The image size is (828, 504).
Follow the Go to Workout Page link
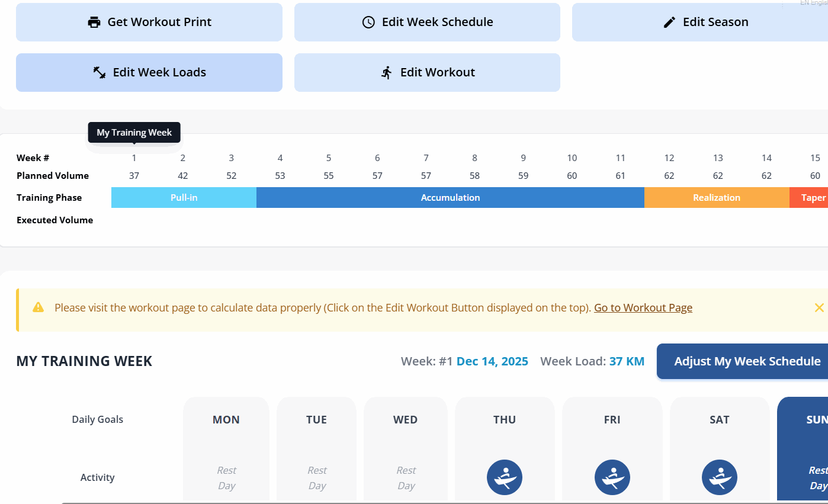tap(643, 307)
